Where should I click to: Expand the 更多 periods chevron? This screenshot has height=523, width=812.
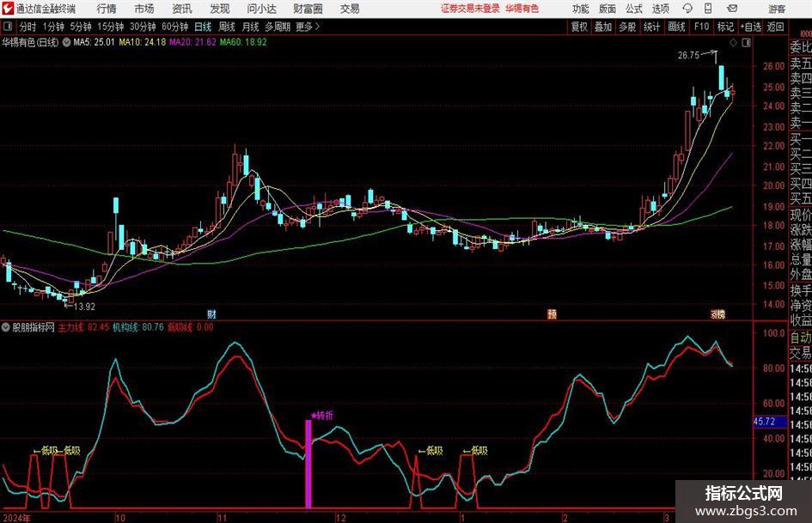[x=318, y=27]
